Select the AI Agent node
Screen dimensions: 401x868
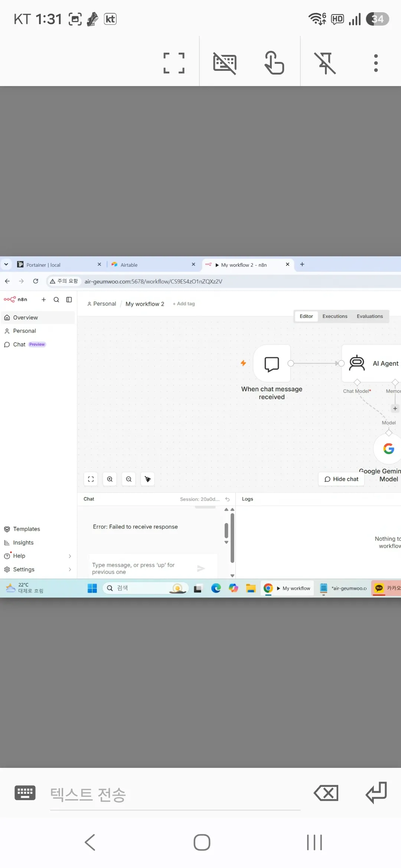371,364
